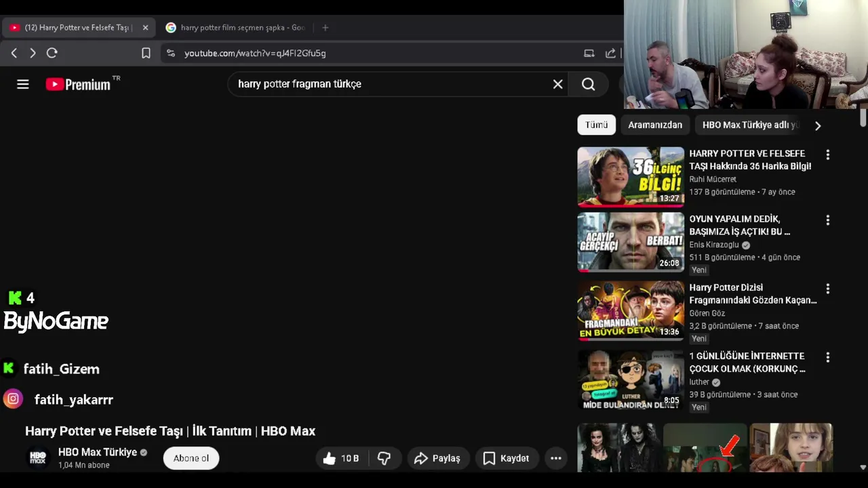The height and width of the screenshot is (488, 868).
Task: Click Yeni badge under Enis Kirazoglu video
Action: (x=699, y=270)
